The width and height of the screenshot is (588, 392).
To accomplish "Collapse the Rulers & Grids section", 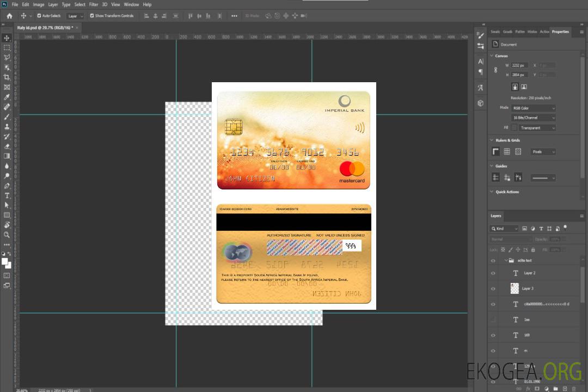I will pos(492,140).
